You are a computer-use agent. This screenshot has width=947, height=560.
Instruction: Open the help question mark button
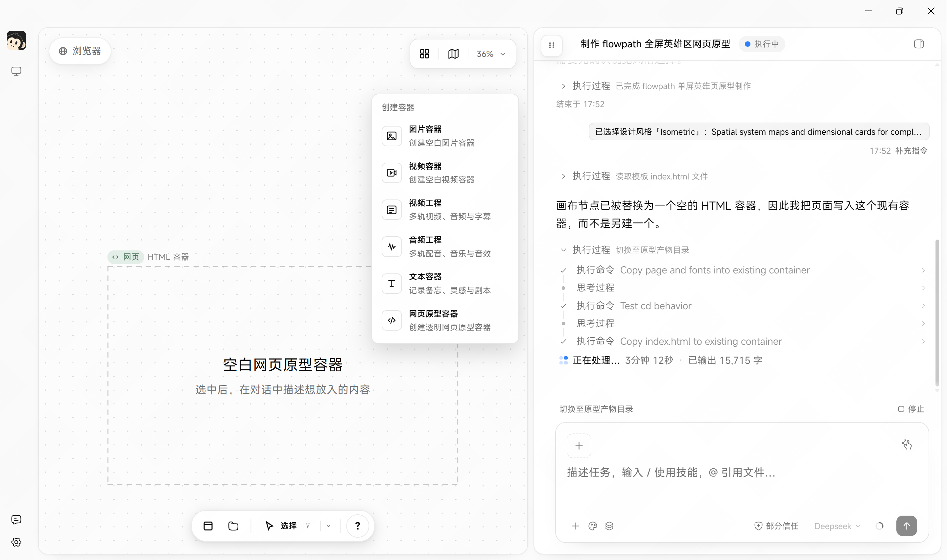[357, 526]
